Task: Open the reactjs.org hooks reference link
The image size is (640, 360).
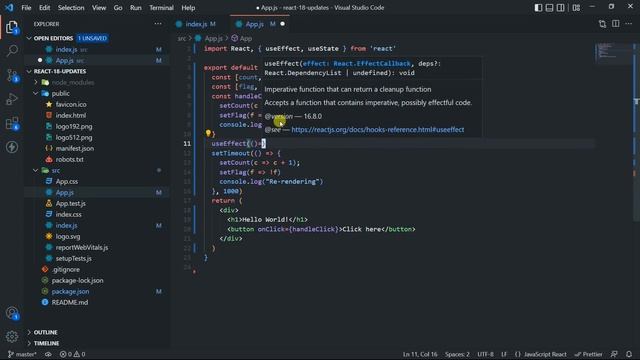Action: (x=378, y=129)
